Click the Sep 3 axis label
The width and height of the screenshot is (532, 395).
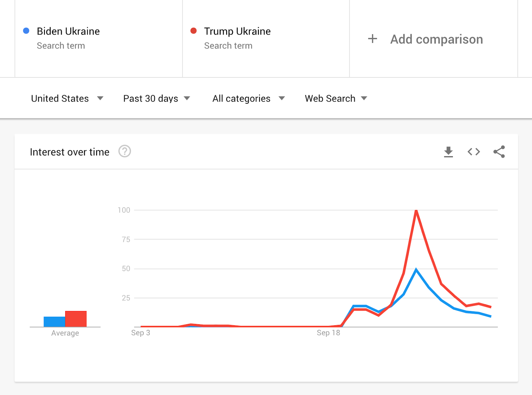(141, 333)
